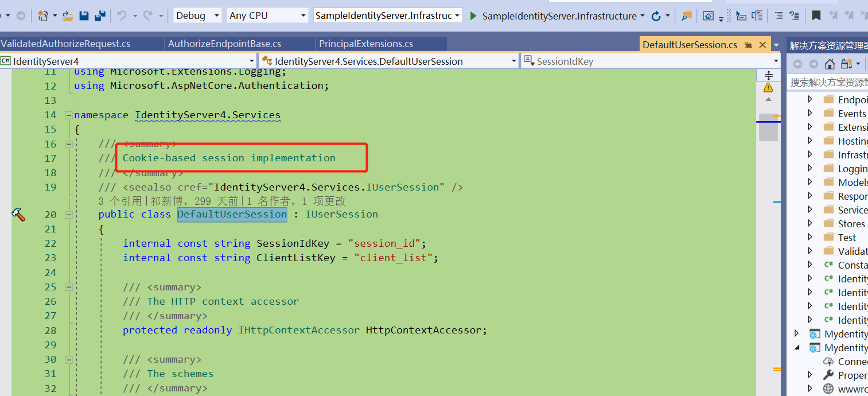Image resolution: width=868 pixels, height=396 pixels.
Task: Collapse the DefaultUserSession class at line 20
Action: click(x=69, y=215)
